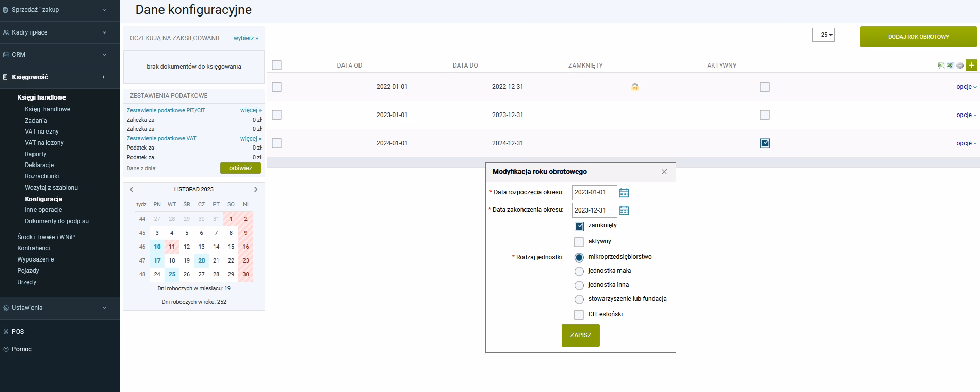Go to previous month in the calendar
This screenshot has height=392, width=980.
pyautogui.click(x=132, y=190)
